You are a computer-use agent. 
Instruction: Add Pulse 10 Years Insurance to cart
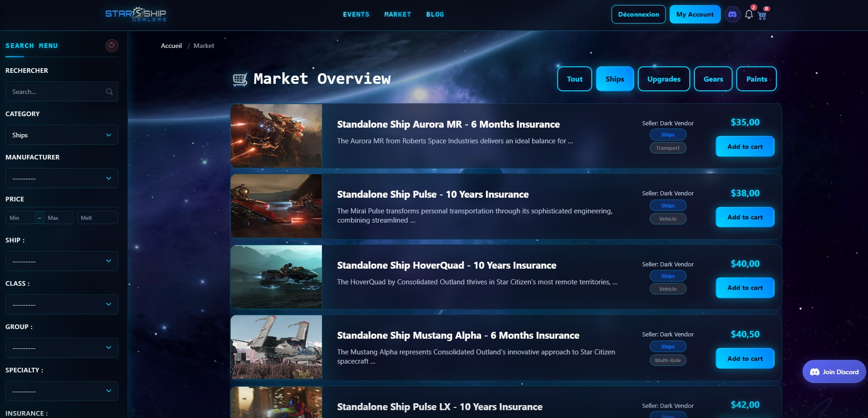tap(745, 217)
